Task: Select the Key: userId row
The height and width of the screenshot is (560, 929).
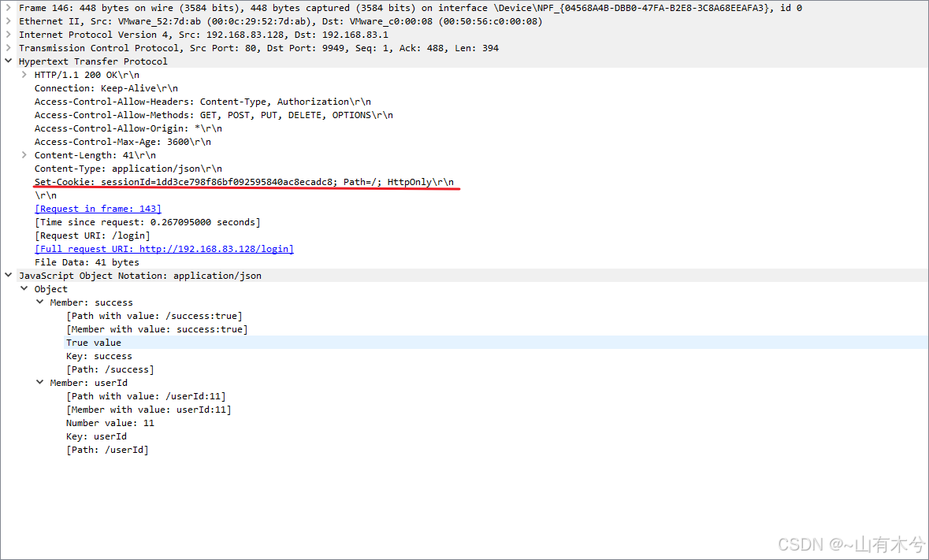Action: (x=96, y=436)
